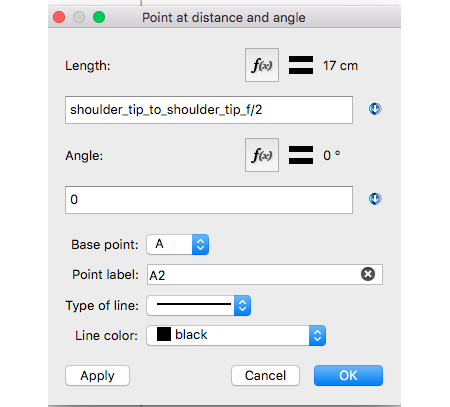Open the Base point dropdown
450x407 pixels.
tap(178, 244)
